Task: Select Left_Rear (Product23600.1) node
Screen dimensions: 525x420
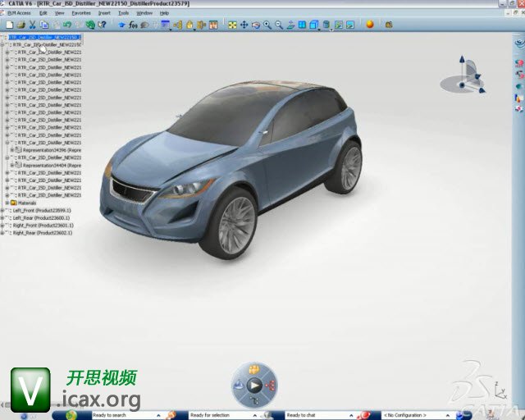Action: 41,217
